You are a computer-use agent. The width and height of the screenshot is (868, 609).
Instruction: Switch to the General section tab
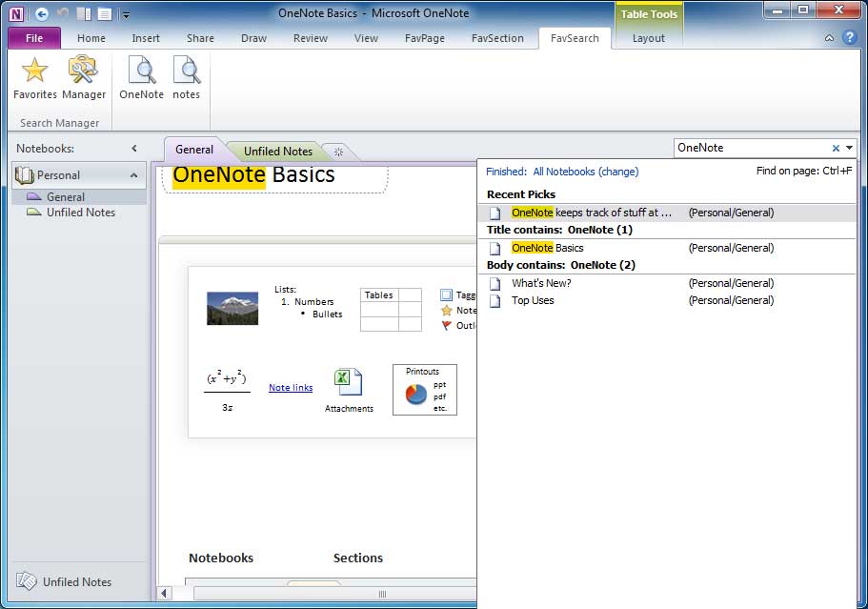coord(193,150)
